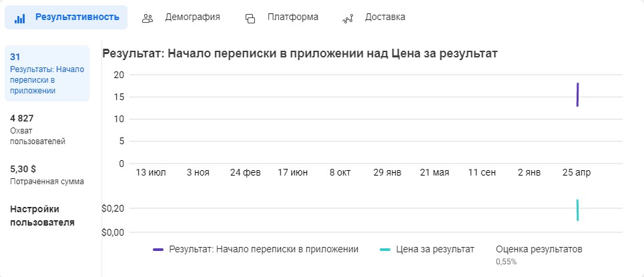Click the 25 апр date on the axis
Viewport: 644px width, 277px height.
tap(577, 173)
